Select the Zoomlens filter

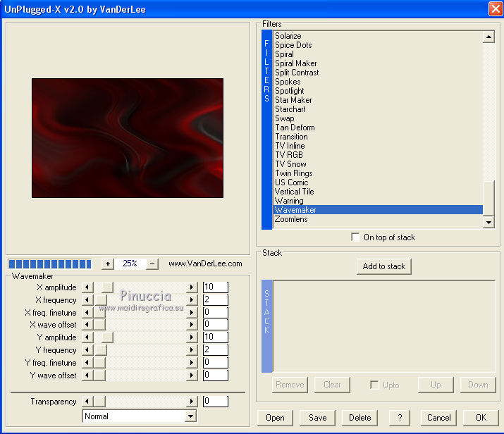click(291, 219)
